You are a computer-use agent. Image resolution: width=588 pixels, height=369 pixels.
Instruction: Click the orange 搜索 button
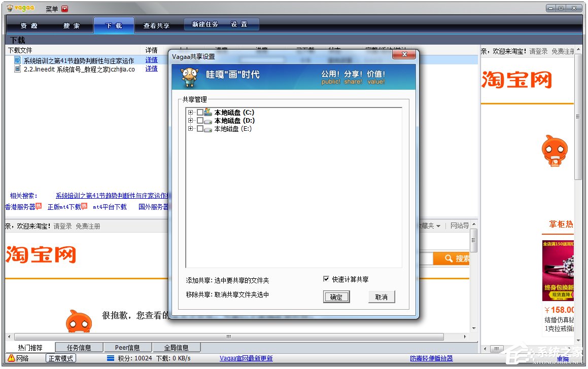pos(451,259)
